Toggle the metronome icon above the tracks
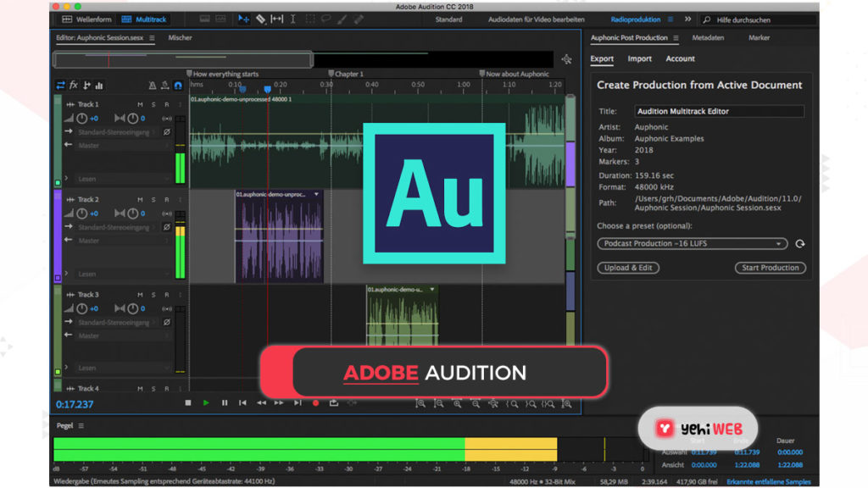The width and height of the screenshot is (868, 488). [152, 86]
